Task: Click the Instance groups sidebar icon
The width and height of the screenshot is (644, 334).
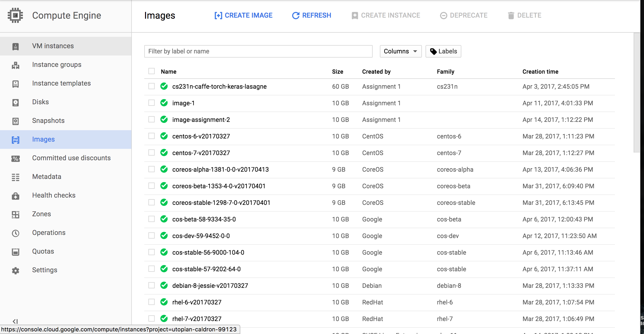Action: 16,65
